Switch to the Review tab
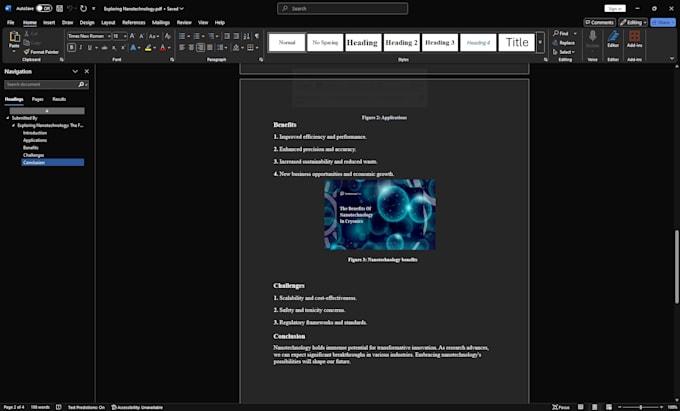The height and width of the screenshot is (411, 680). coord(184,23)
